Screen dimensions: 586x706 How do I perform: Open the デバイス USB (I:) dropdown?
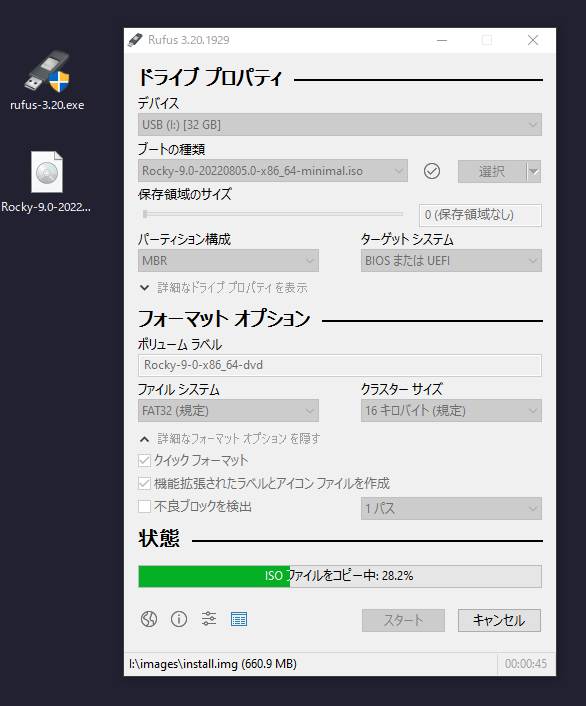[340, 125]
